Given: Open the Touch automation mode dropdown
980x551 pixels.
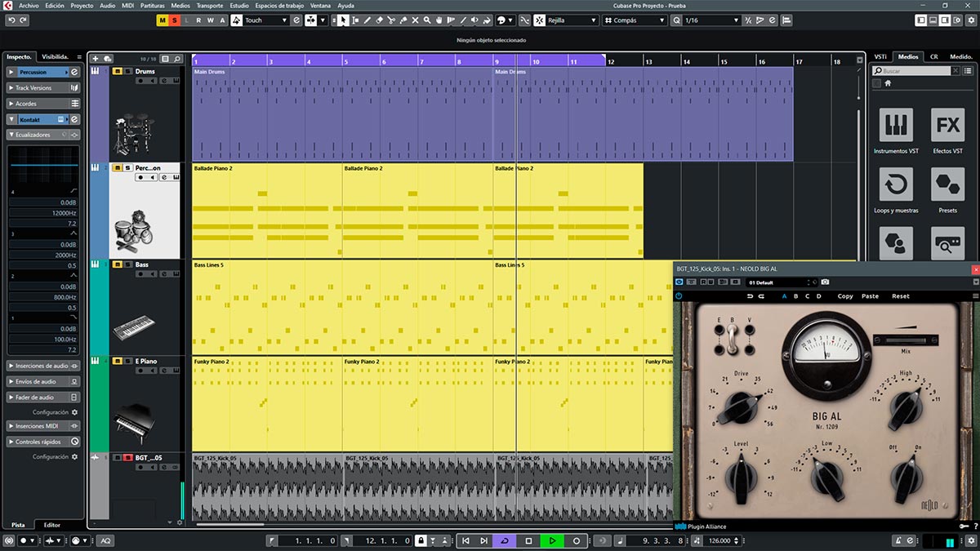Looking at the screenshot, I should [266, 20].
